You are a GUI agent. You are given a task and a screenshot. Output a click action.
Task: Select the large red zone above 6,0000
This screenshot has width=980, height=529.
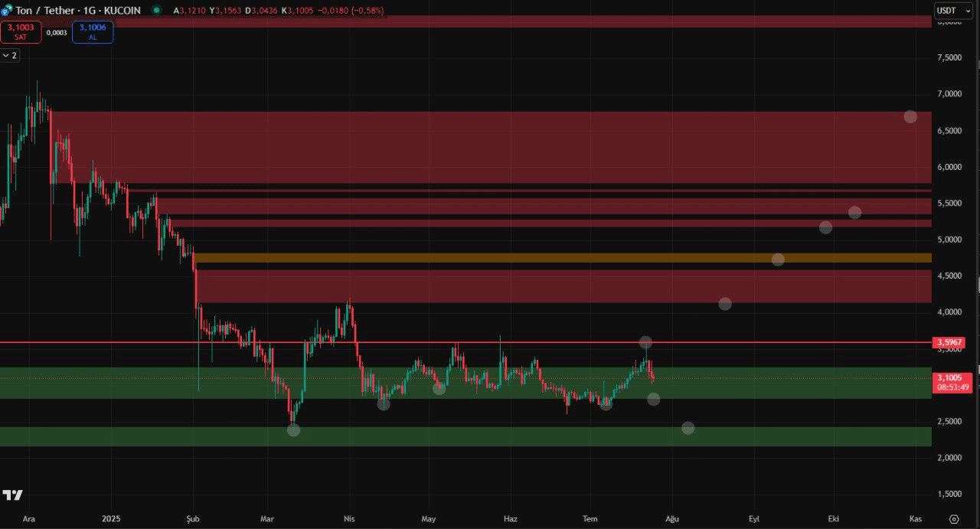coord(491,148)
